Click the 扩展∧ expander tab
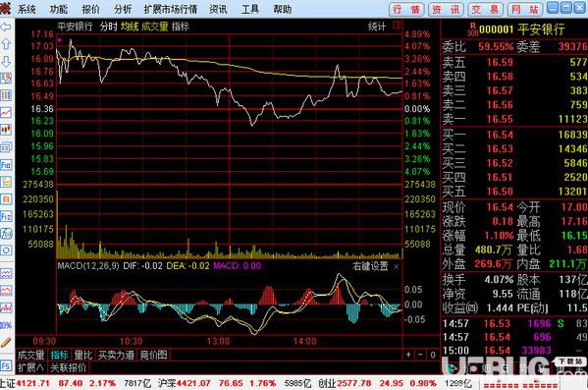This screenshot has height=390, width=588. click(x=31, y=367)
